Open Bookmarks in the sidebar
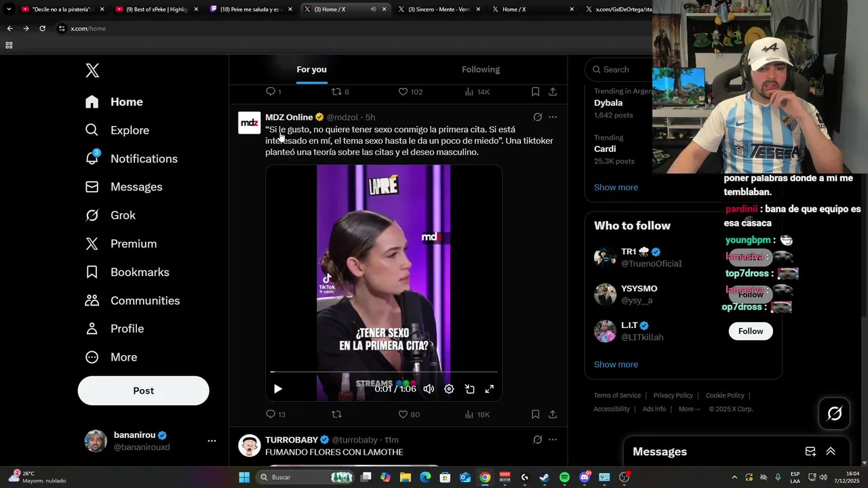This screenshot has height=488, width=868. tap(127, 272)
